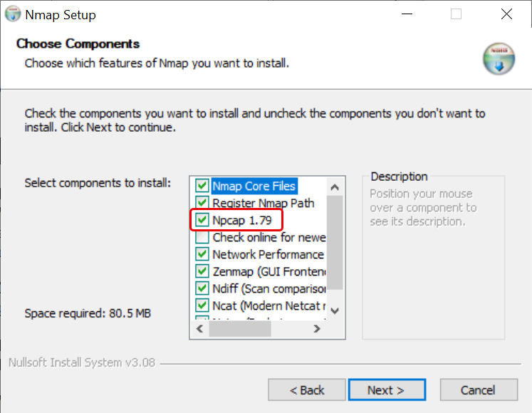The height and width of the screenshot is (413, 532).
Task: Uncheck the Zenmap GUI Frontend checkbox
Action: 202,271
